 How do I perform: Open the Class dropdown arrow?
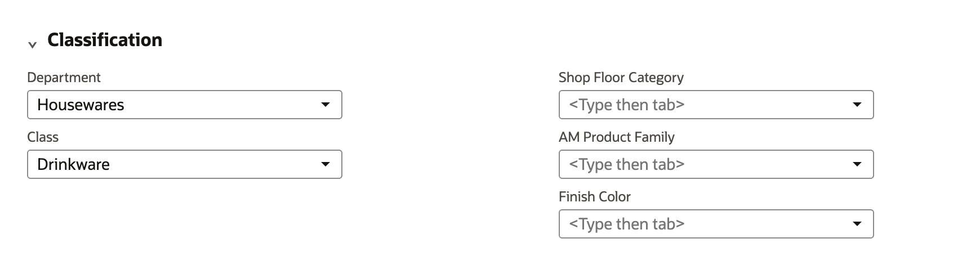[325, 164]
